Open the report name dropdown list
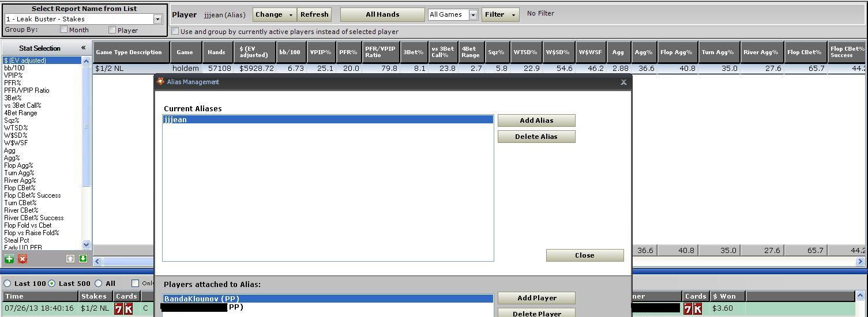 tap(157, 19)
